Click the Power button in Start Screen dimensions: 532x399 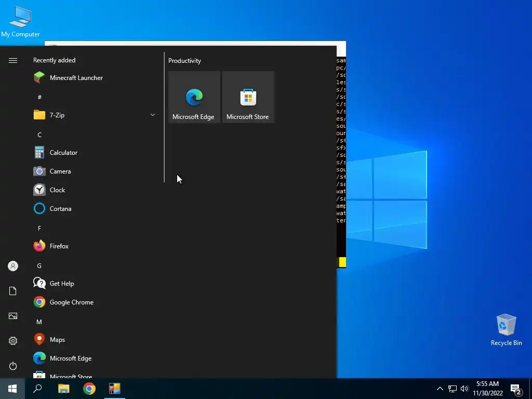point(13,366)
